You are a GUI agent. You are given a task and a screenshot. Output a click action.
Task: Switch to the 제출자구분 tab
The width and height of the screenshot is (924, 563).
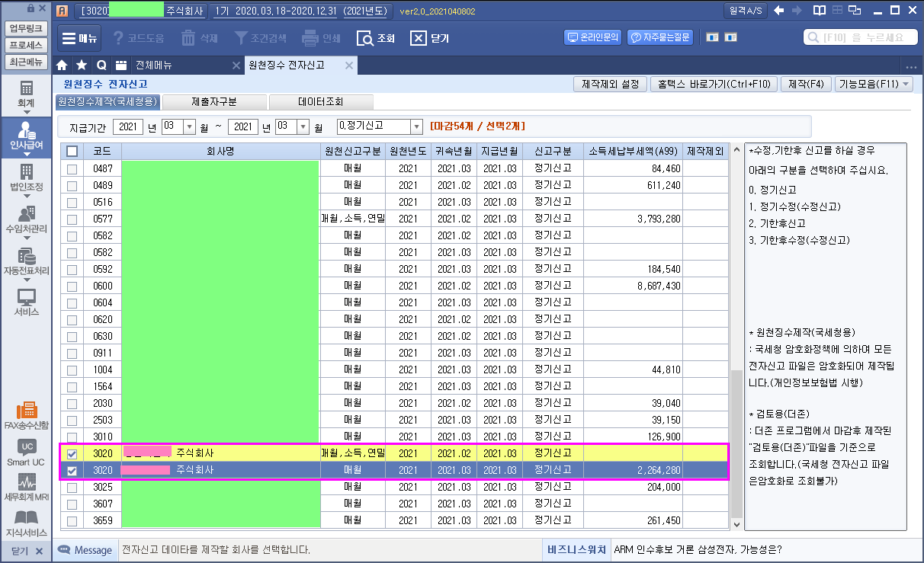(214, 101)
